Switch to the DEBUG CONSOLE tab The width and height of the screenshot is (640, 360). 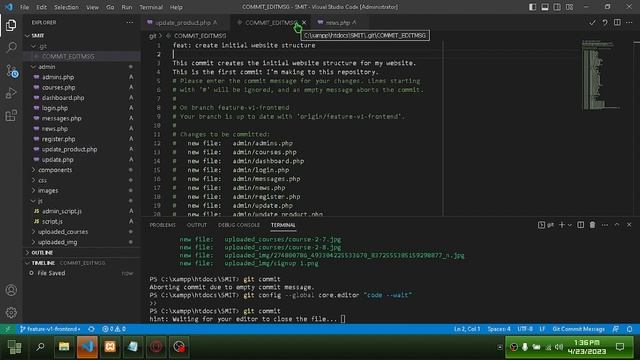[239, 225]
